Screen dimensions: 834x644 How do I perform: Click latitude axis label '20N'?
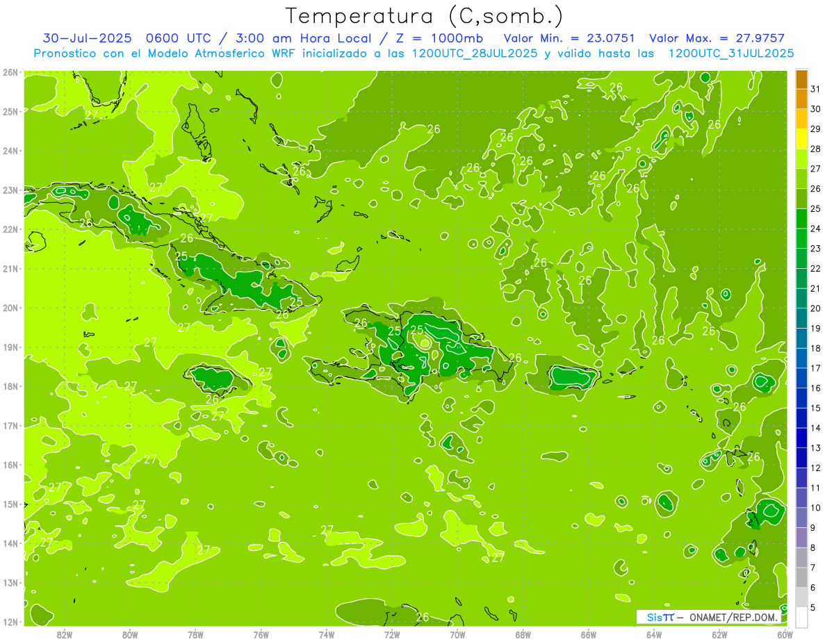(10, 308)
